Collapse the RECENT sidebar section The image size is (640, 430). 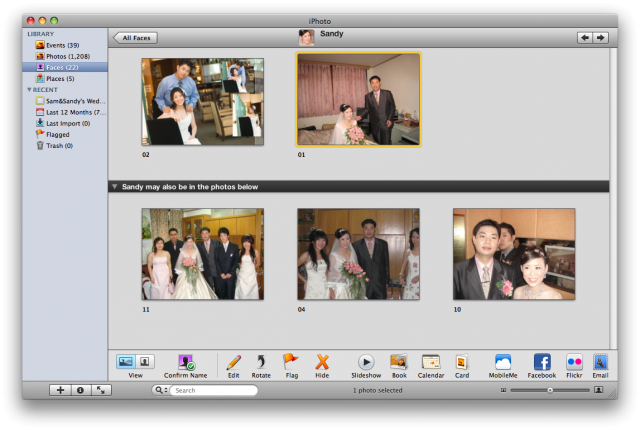30,90
